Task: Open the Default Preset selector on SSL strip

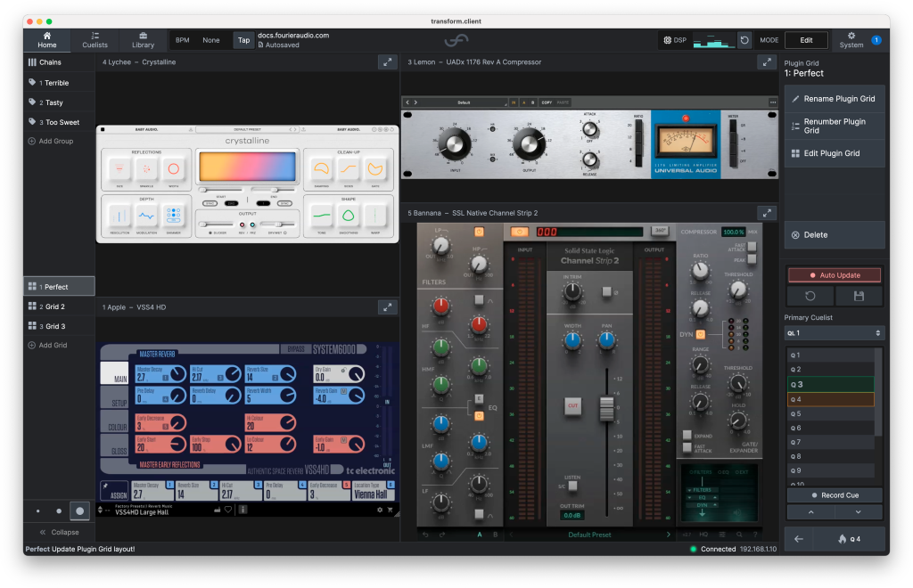Action: pyautogui.click(x=589, y=535)
